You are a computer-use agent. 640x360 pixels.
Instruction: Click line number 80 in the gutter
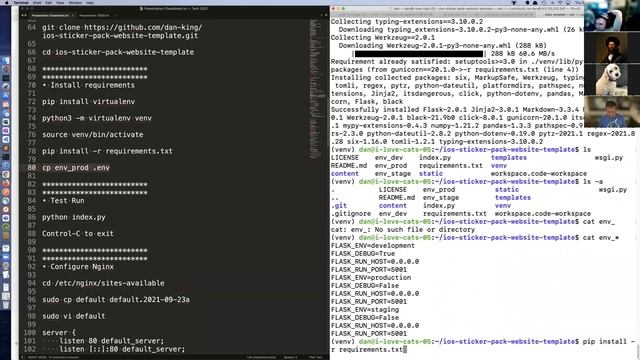coord(32,168)
